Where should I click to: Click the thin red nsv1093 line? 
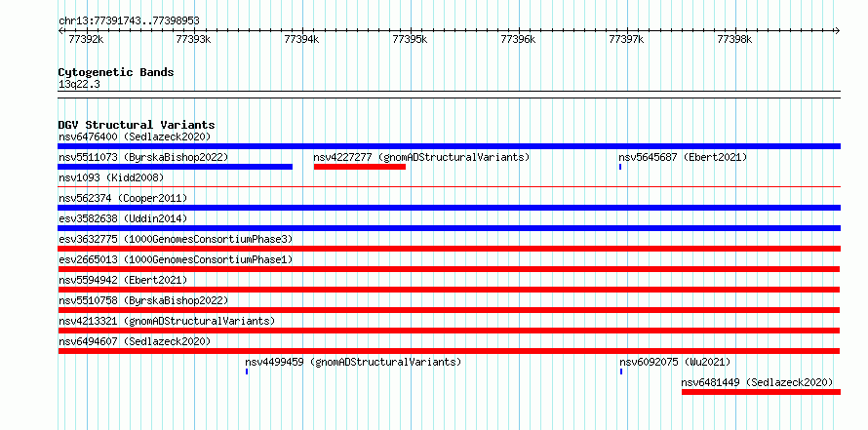449,187
